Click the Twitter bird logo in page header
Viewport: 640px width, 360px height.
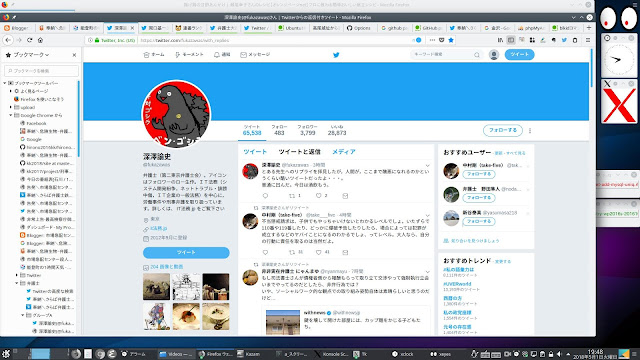(336, 55)
